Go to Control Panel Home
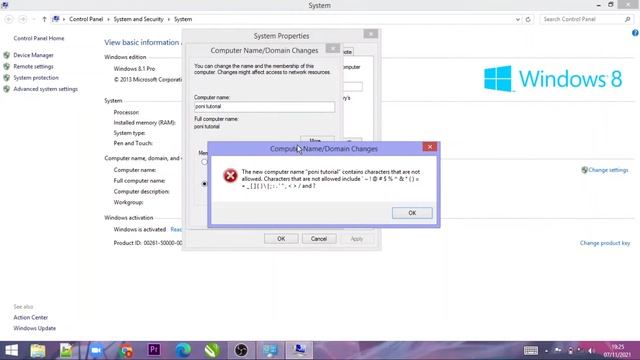This screenshot has width=640, height=360. pyautogui.click(x=39, y=38)
